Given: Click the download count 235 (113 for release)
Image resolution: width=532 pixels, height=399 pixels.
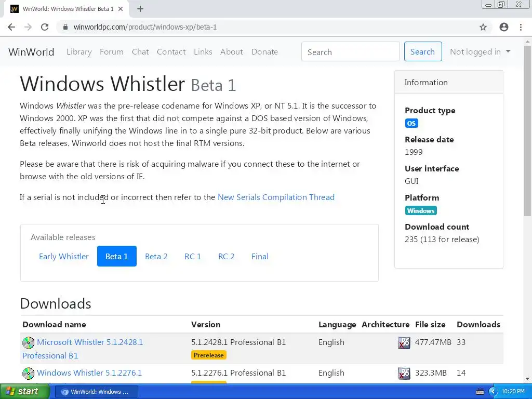Looking at the screenshot, I should tap(442, 240).
